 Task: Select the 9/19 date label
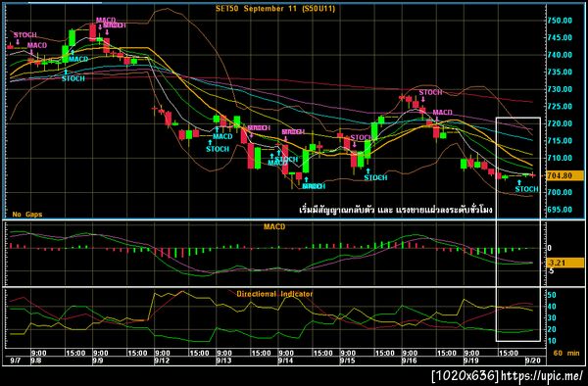(x=471, y=361)
